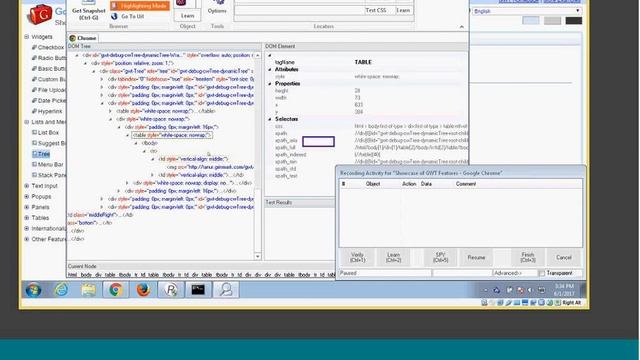Select the div position relative zoom node

(x=132, y=63)
